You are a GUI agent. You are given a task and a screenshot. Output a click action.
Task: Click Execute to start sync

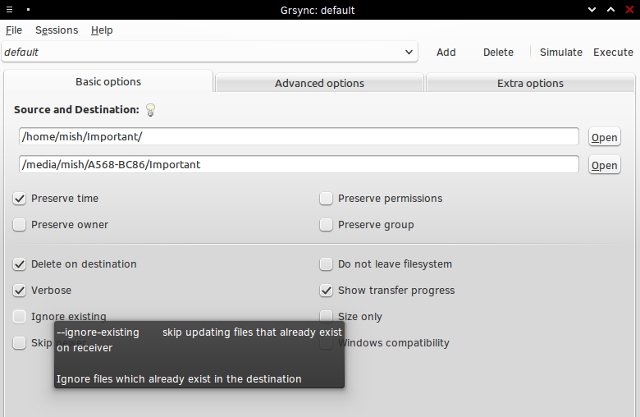pyautogui.click(x=613, y=52)
